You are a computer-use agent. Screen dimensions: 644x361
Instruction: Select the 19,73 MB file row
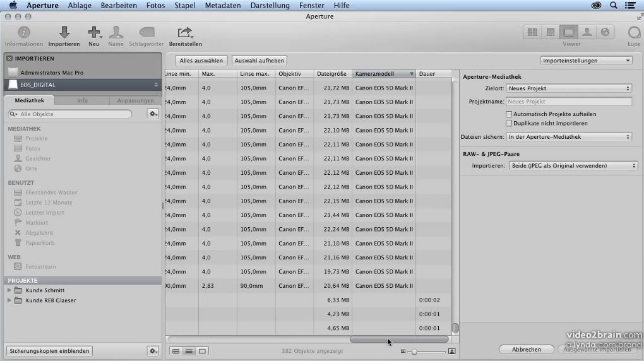click(x=309, y=271)
